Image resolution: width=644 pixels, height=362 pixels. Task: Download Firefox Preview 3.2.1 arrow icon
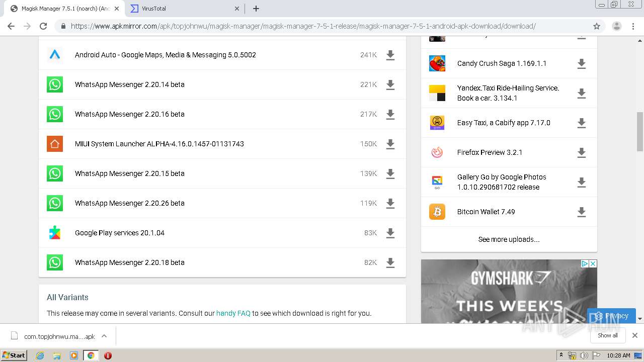tap(581, 153)
